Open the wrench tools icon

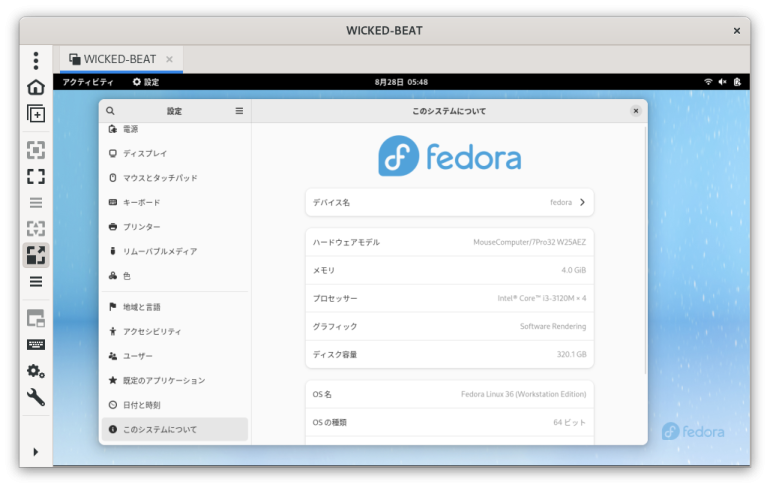[36, 397]
